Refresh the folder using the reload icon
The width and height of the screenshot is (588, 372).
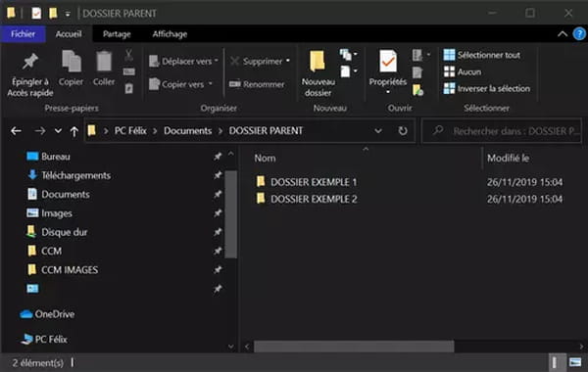pos(403,131)
